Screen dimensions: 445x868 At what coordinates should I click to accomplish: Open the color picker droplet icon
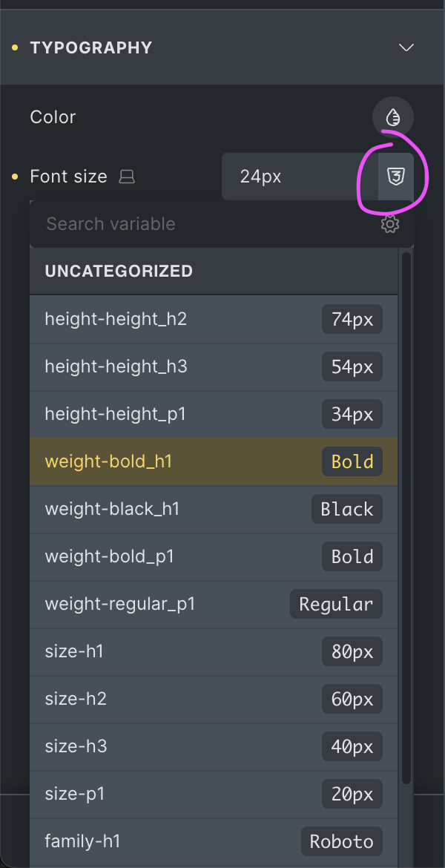(393, 117)
